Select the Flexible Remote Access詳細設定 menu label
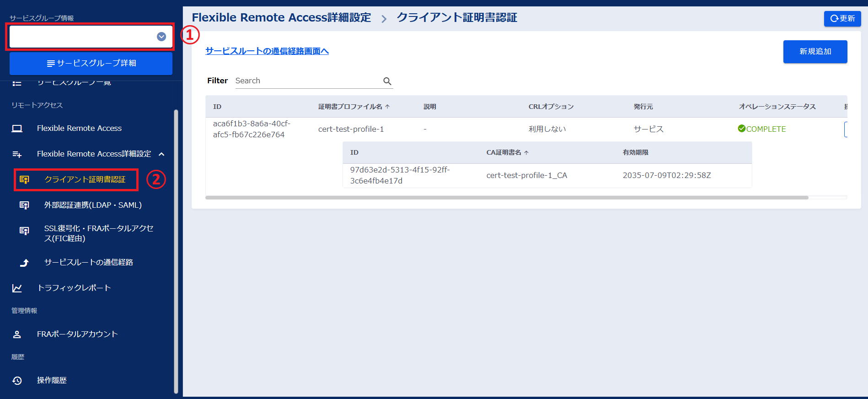 [94, 154]
